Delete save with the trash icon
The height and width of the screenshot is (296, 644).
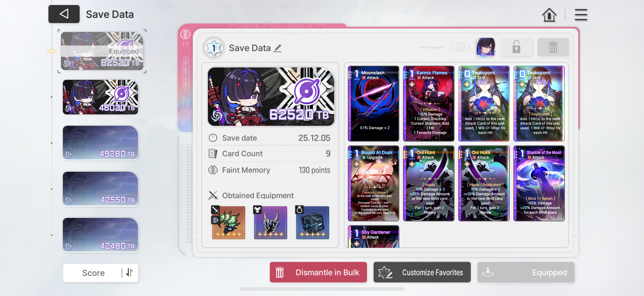click(x=553, y=47)
